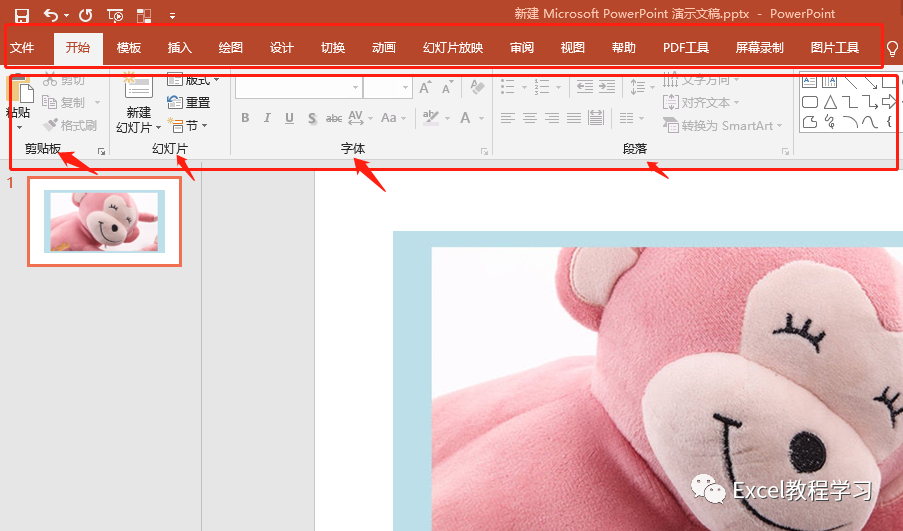
Task: Open the font group dialog launcher
Action: (x=484, y=151)
